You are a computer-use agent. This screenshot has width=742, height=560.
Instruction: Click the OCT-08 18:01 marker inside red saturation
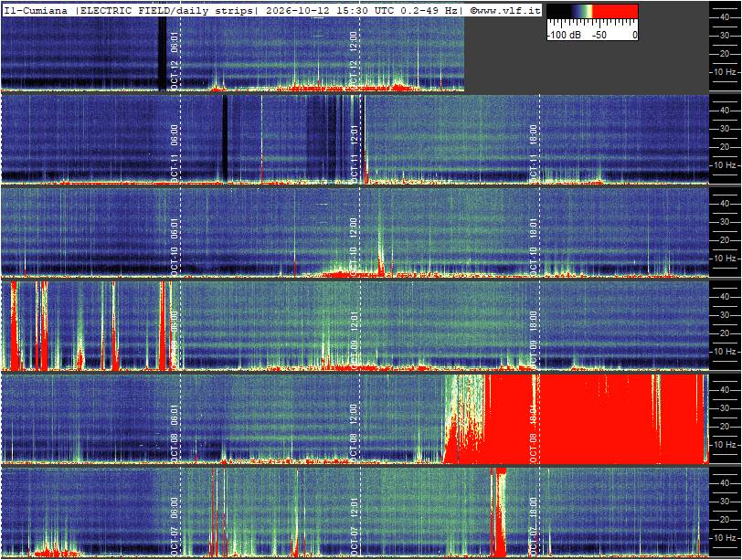point(534,433)
